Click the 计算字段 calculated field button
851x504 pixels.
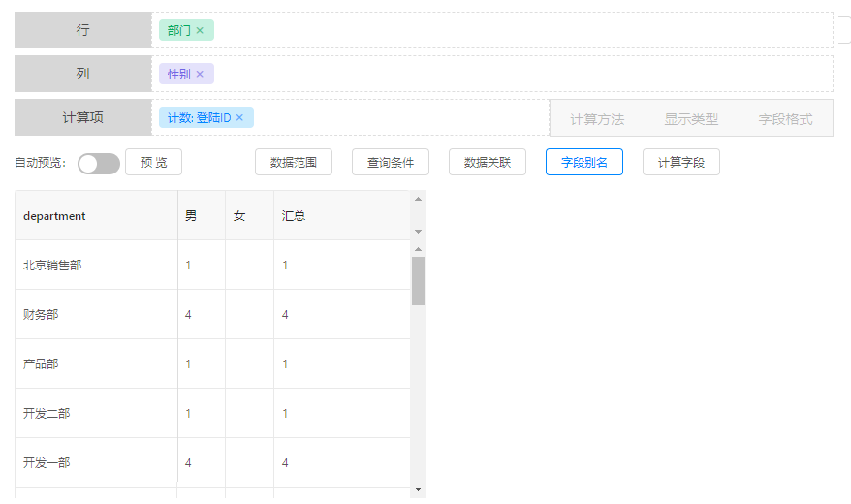(680, 162)
